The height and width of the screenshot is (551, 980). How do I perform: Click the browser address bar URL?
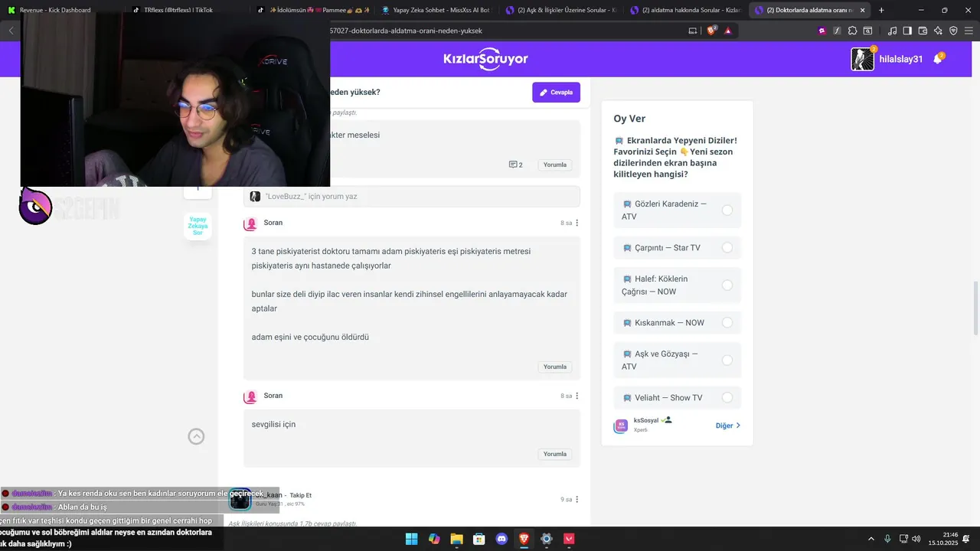coord(406,31)
